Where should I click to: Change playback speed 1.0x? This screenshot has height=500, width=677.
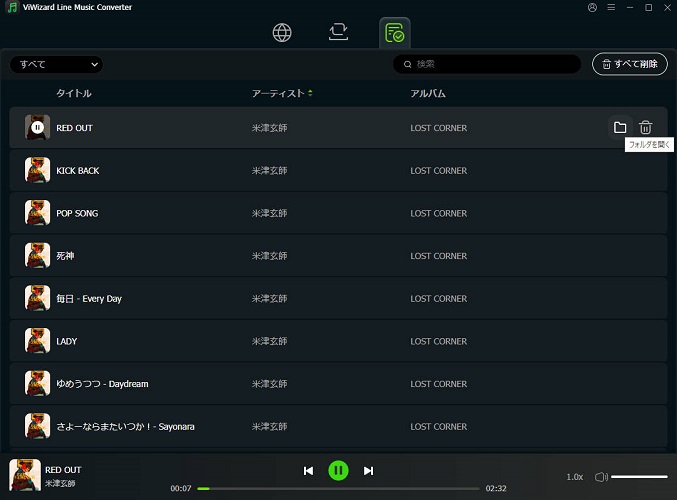[575, 477]
